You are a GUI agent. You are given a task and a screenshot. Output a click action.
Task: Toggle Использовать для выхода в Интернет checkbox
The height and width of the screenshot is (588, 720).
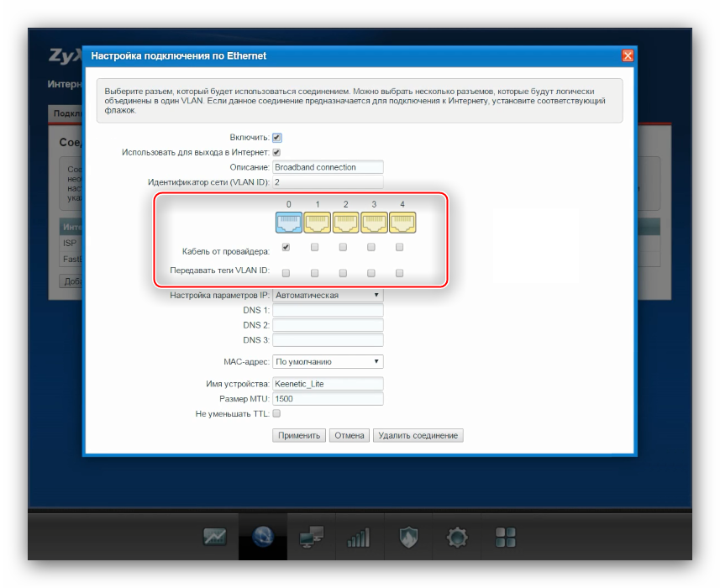pyautogui.click(x=277, y=152)
